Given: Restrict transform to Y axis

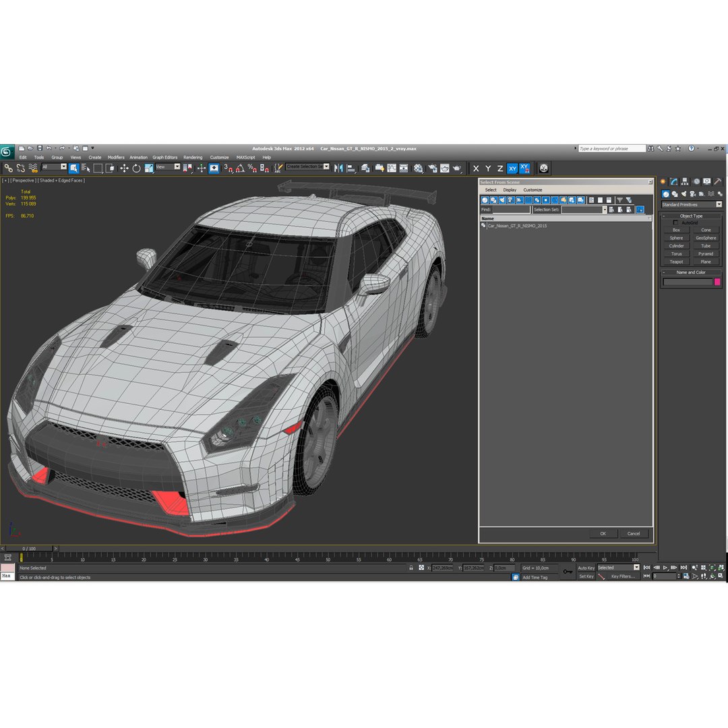Looking at the screenshot, I should tap(488, 169).
